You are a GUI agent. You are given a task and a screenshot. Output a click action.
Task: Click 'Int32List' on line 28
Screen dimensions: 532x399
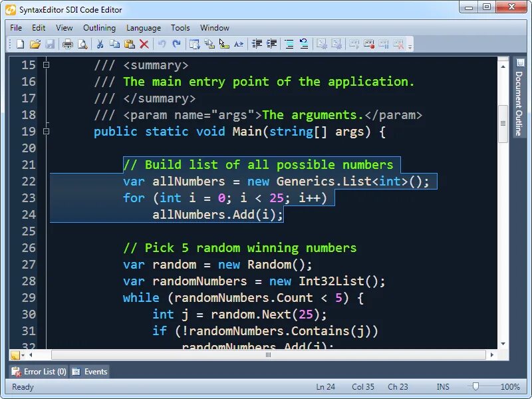331,281
